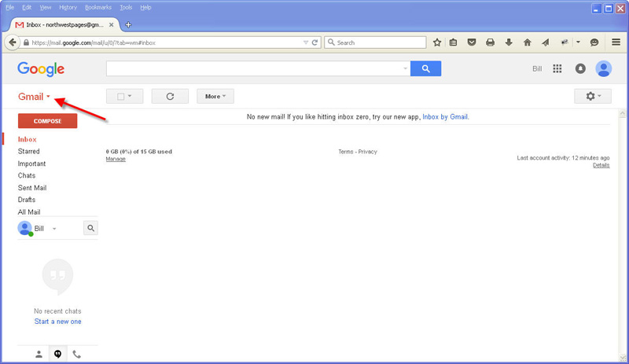Open the phone calls icon
This screenshot has height=364, width=629.
point(76,354)
